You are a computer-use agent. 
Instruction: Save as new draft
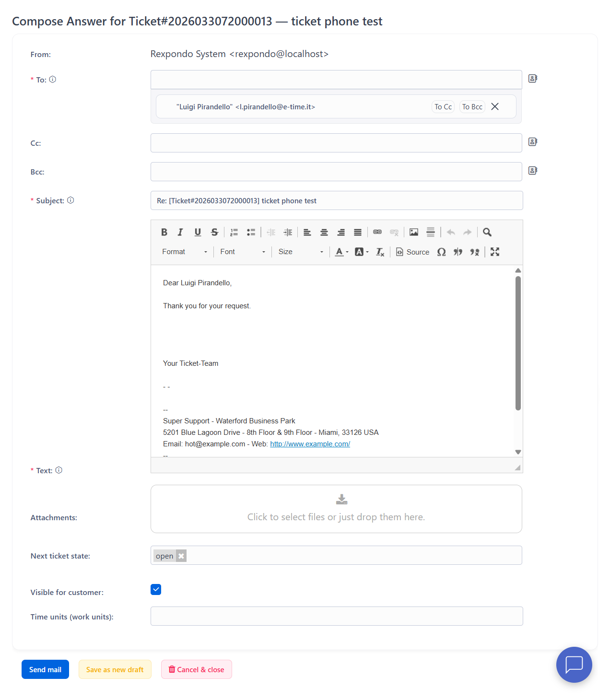115,669
